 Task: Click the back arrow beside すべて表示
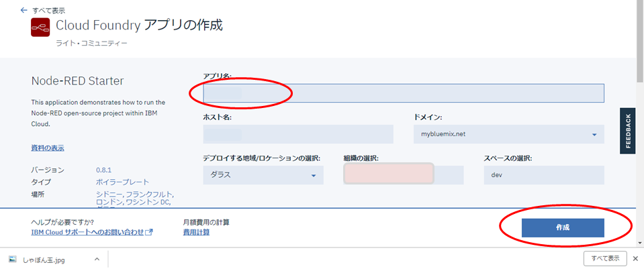tap(24, 10)
